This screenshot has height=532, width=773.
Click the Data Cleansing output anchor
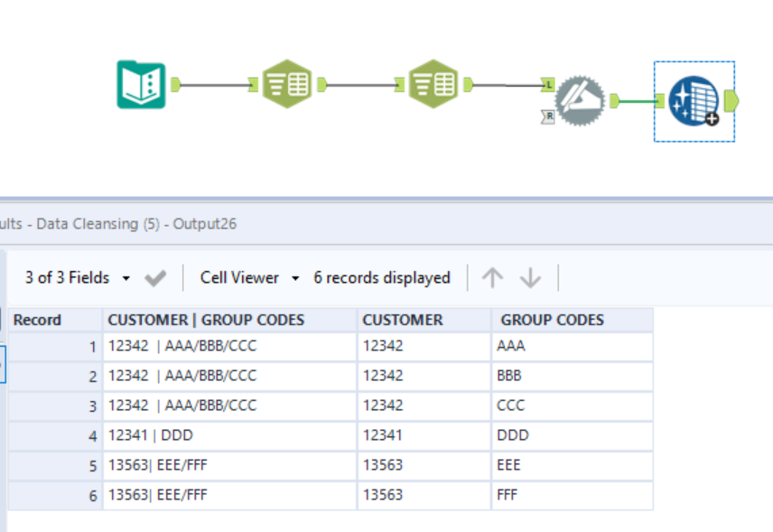pyautogui.click(x=731, y=101)
